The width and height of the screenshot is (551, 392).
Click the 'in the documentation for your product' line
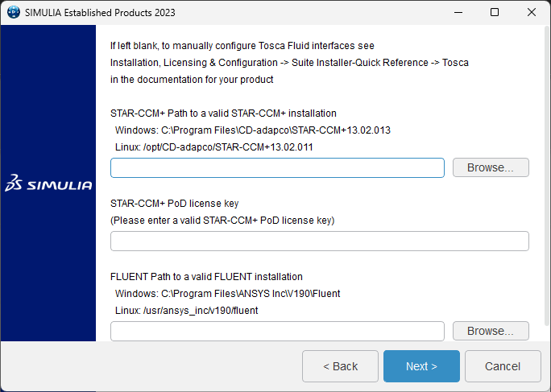pyautogui.click(x=192, y=80)
